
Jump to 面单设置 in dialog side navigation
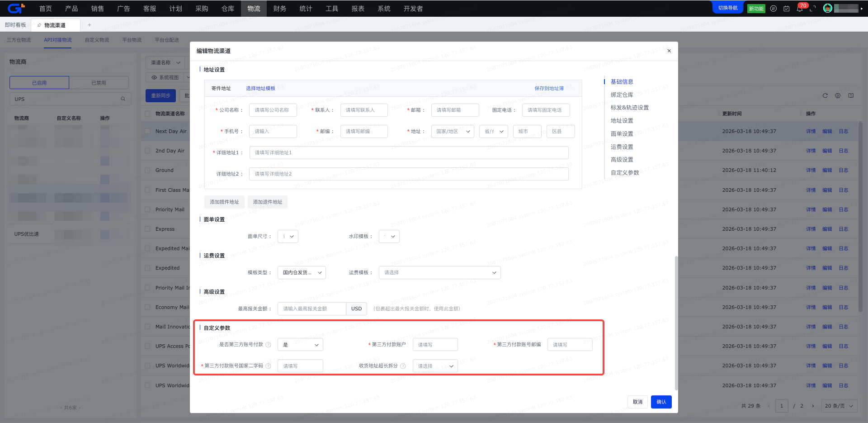pyautogui.click(x=622, y=134)
